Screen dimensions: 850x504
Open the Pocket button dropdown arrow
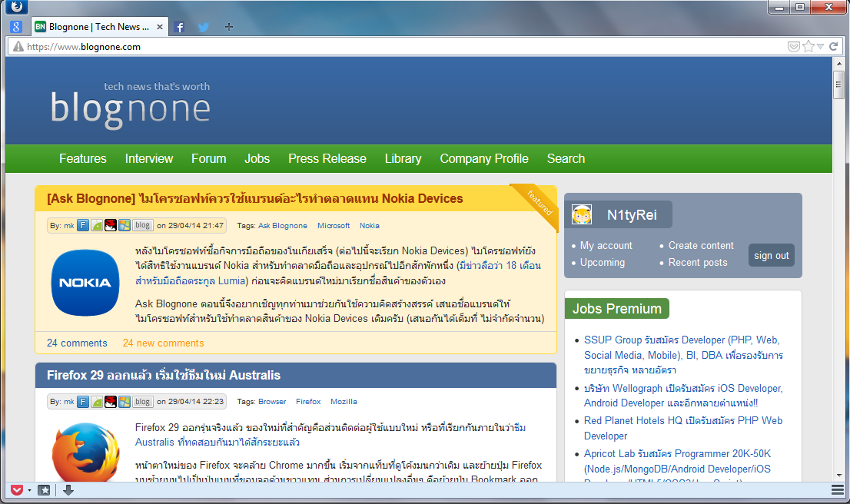[x=29, y=490]
